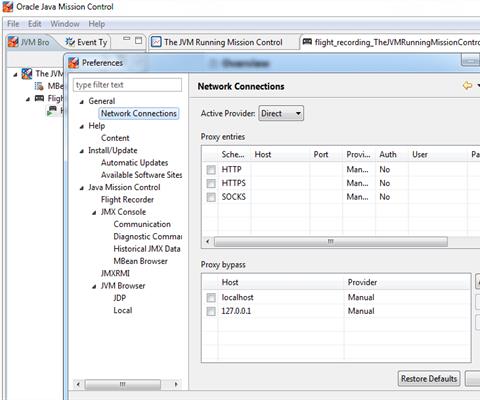Screen dimensions: 480x400
Task: Select Communication under JMX Console
Action: click(142, 224)
